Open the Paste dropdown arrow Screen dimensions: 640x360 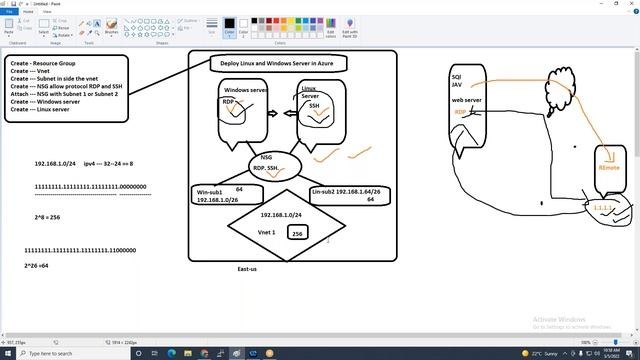click(9, 36)
